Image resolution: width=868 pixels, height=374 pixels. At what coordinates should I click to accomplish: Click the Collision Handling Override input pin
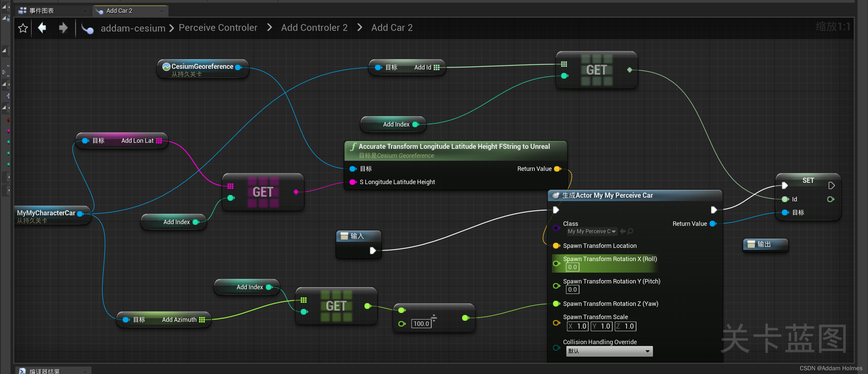[x=556, y=347]
